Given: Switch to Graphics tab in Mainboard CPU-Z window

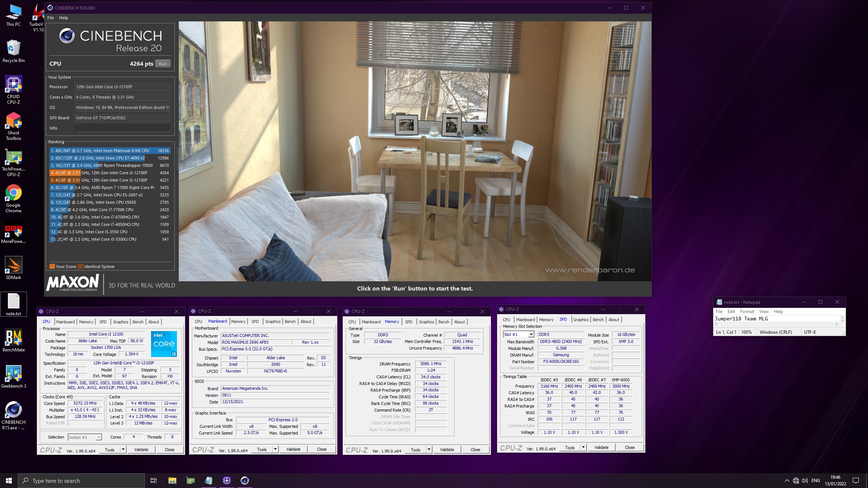Looking at the screenshot, I should [273, 322].
